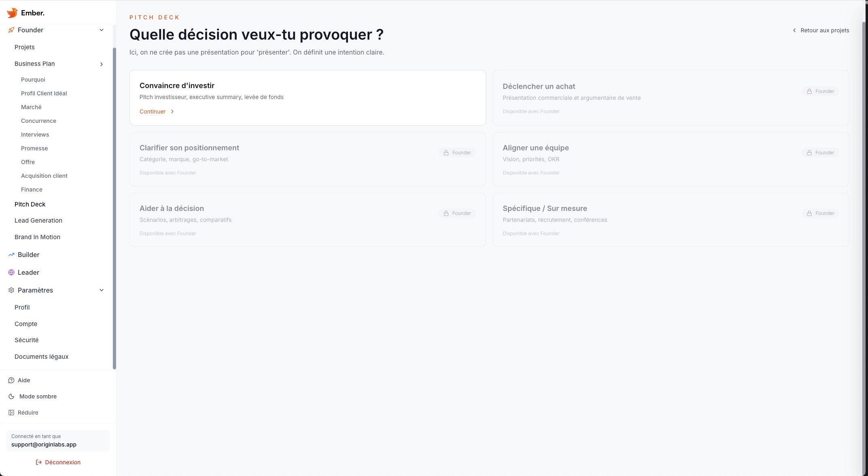Click the Builder trending-chart icon
The width and height of the screenshot is (868, 476).
pyautogui.click(x=11, y=255)
